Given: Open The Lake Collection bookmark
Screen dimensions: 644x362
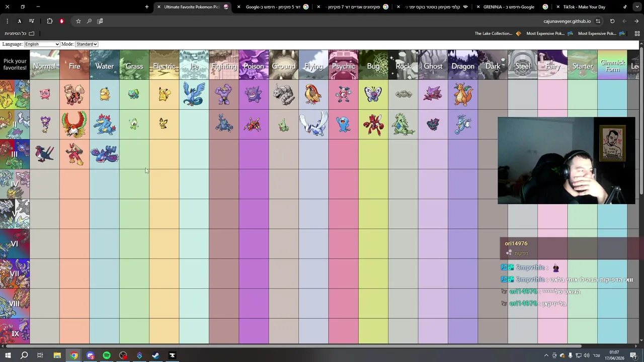Looking at the screenshot, I should pyautogui.click(x=498, y=34).
